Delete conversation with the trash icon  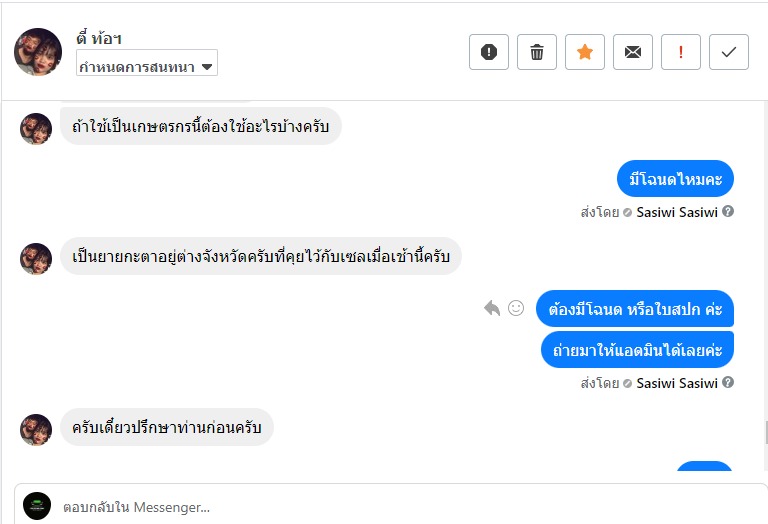(x=537, y=52)
